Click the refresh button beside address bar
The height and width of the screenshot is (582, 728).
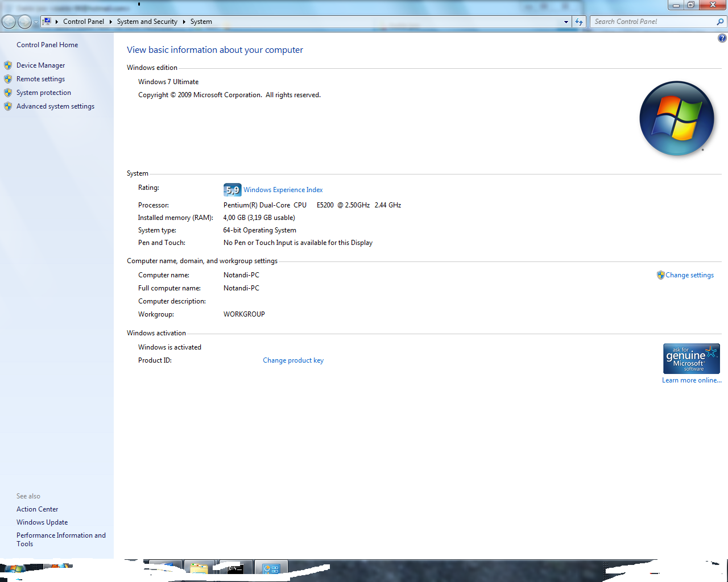(579, 22)
